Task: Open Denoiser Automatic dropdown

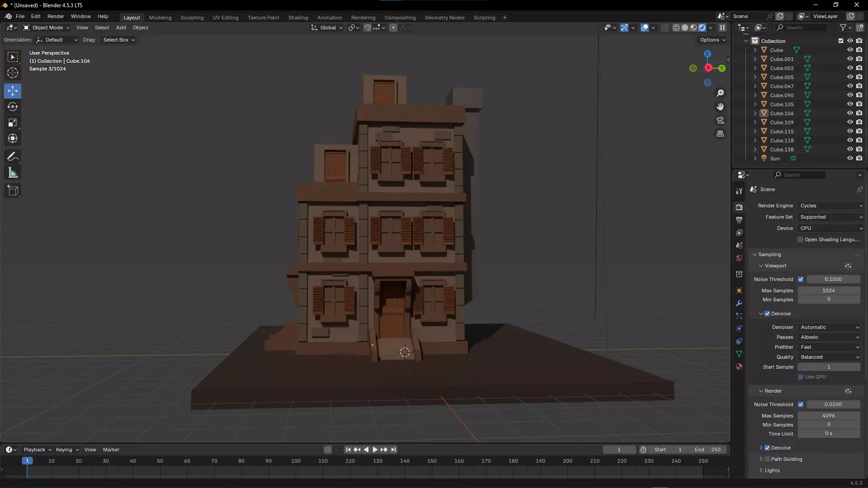Action: [829, 327]
